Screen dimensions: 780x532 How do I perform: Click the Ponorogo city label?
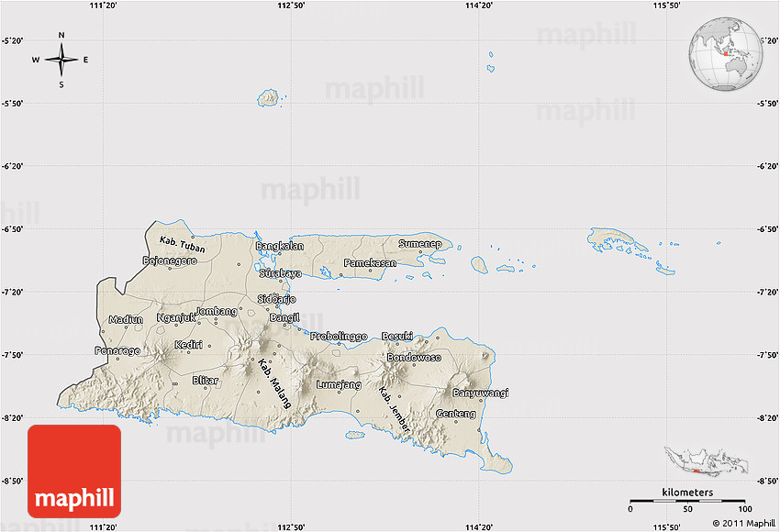[117, 351]
